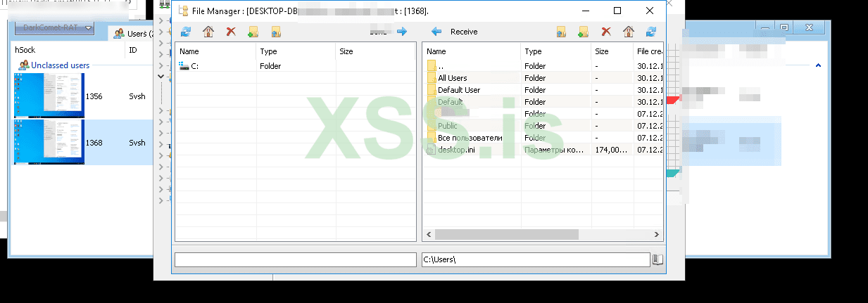Sort left pane by Size column
The image size is (868, 303).
point(376,51)
